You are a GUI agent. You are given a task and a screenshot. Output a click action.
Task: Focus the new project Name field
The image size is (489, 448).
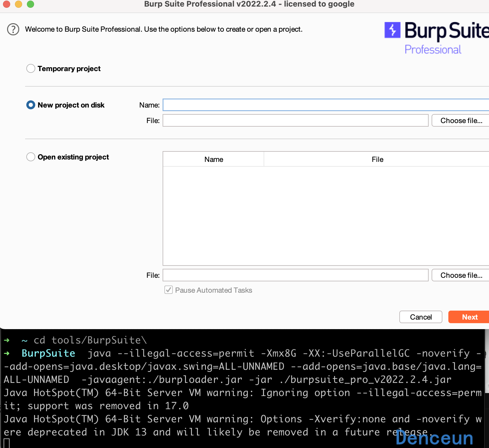point(326,105)
